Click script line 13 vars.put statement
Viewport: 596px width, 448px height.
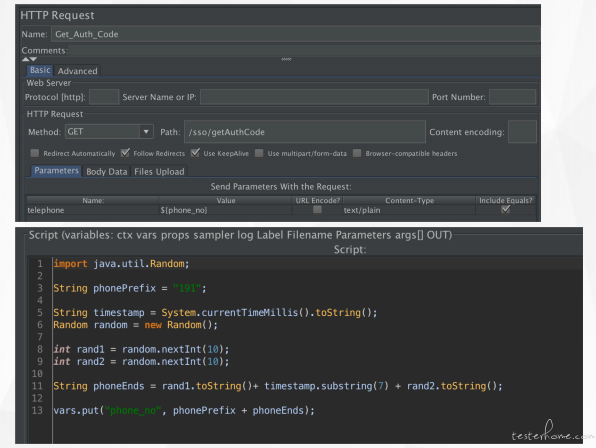184,411
